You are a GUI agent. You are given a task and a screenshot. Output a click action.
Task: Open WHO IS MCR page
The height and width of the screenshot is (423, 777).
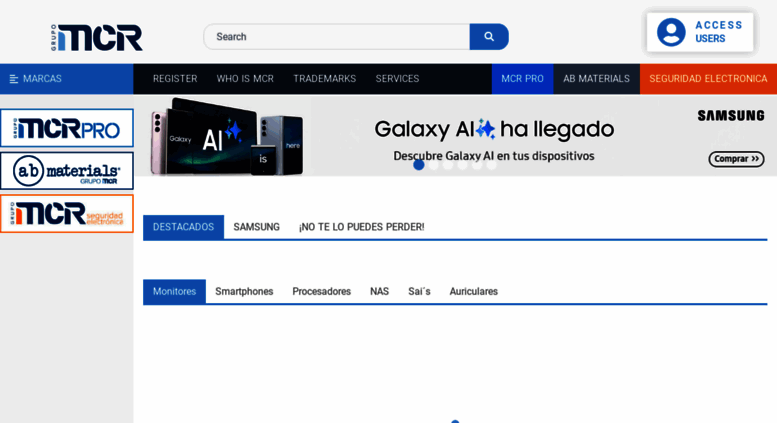(245, 79)
